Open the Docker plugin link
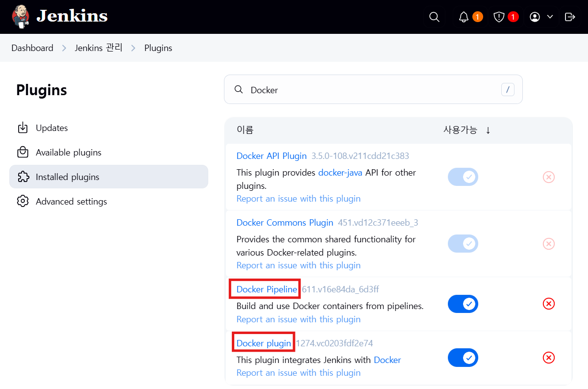588x389 pixels. [x=264, y=343]
